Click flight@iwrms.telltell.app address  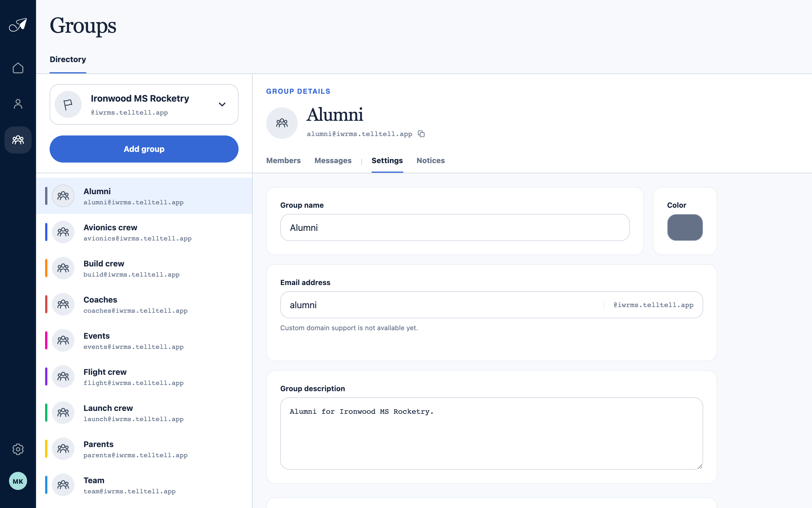tap(134, 383)
